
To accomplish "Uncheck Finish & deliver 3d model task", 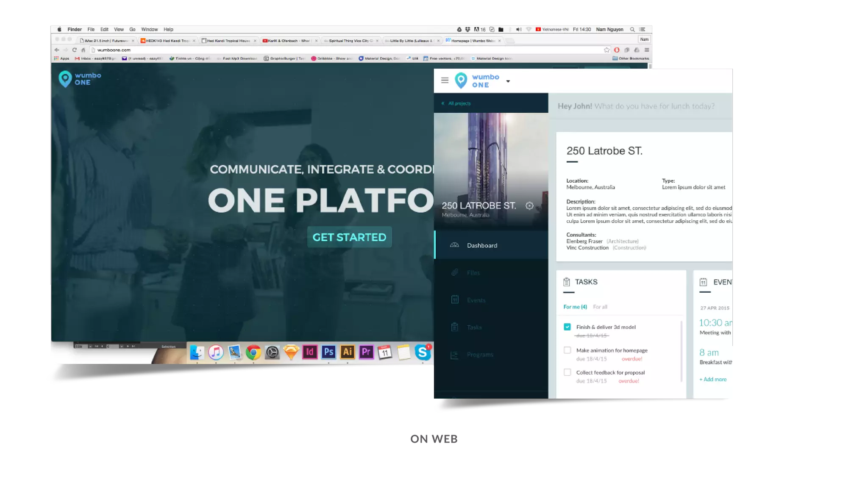I will tap(567, 327).
